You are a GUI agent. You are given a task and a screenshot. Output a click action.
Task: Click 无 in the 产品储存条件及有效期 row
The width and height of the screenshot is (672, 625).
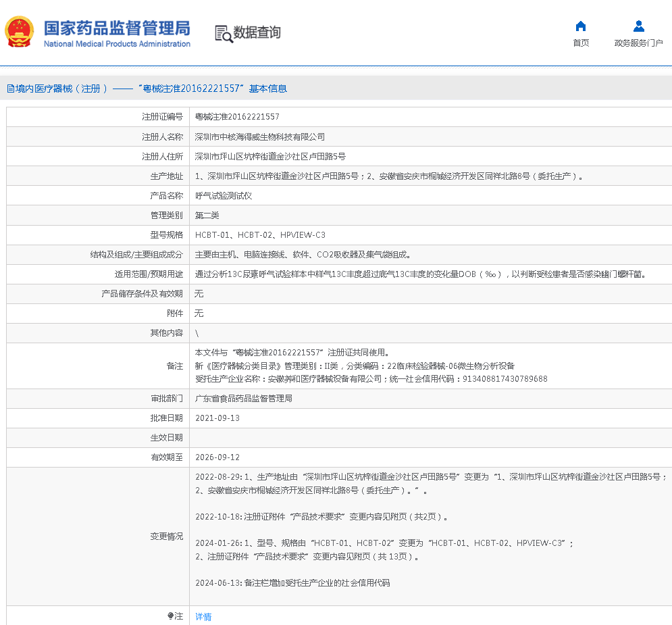199,294
